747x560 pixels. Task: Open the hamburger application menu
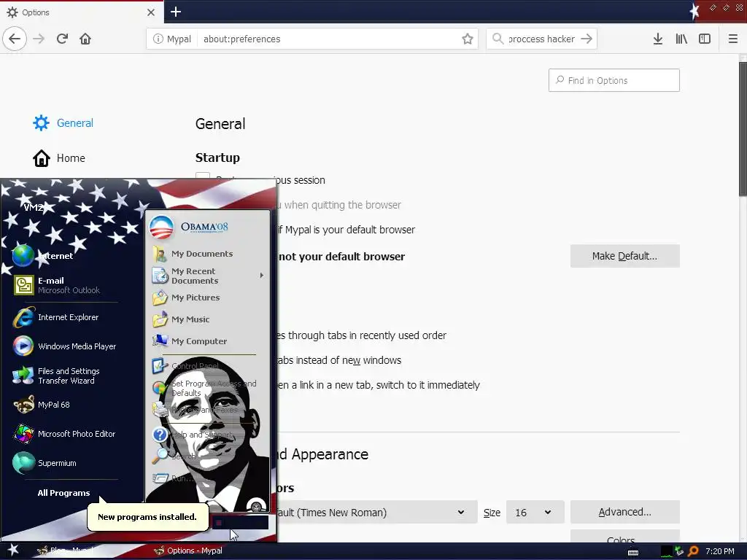click(x=732, y=39)
